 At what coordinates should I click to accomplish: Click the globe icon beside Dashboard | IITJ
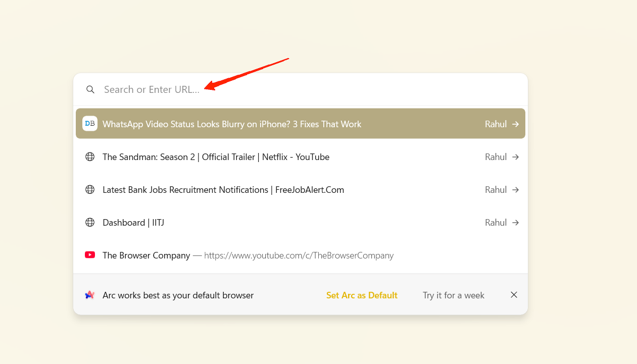click(90, 223)
